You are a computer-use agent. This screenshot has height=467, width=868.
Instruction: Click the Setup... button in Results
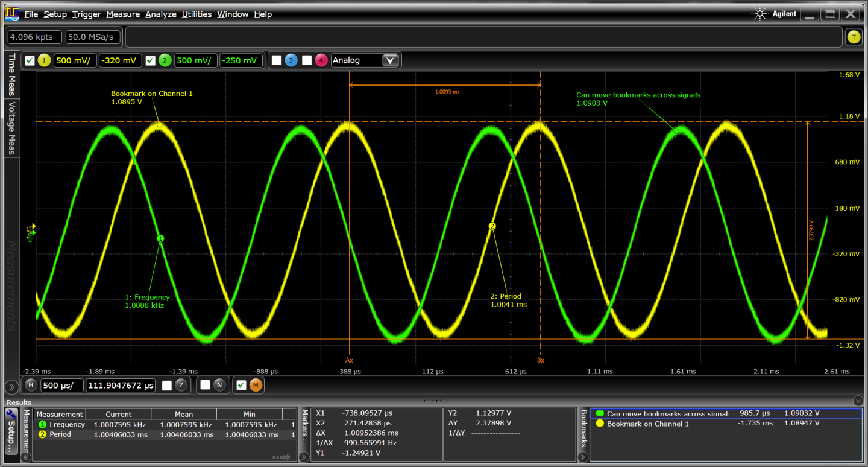point(11,431)
